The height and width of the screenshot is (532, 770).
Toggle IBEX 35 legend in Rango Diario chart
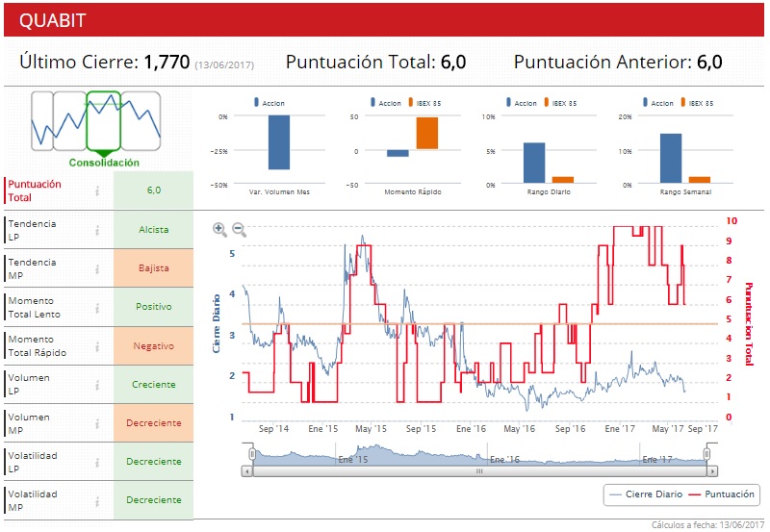click(x=560, y=103)
